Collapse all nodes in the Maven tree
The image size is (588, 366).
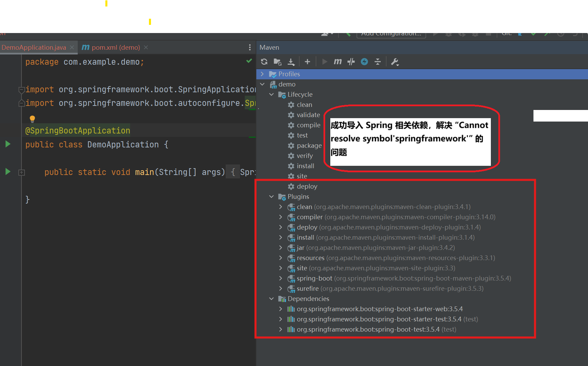[378, 62]
